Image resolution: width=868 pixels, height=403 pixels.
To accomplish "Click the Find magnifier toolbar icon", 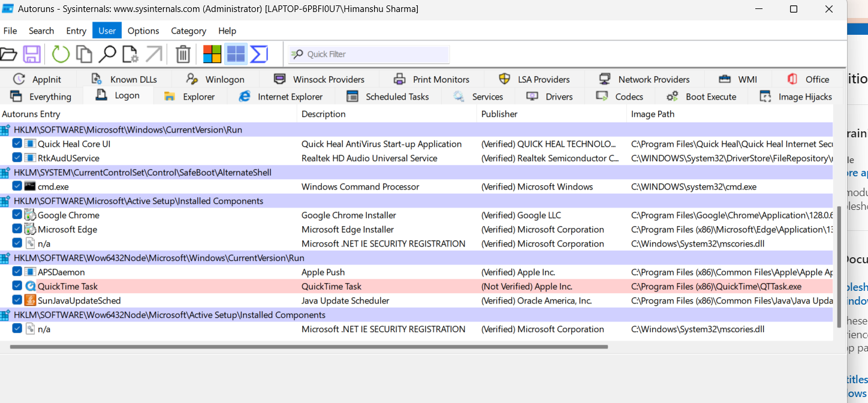I will click(107, 54).
